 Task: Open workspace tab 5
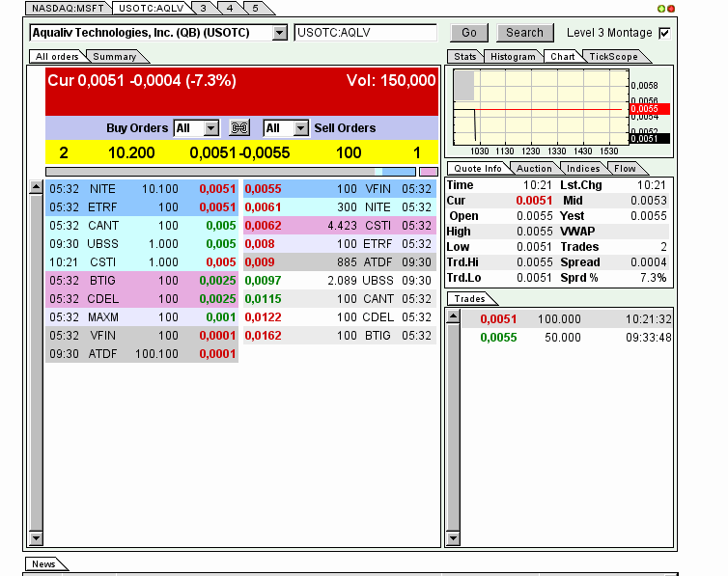255,9
